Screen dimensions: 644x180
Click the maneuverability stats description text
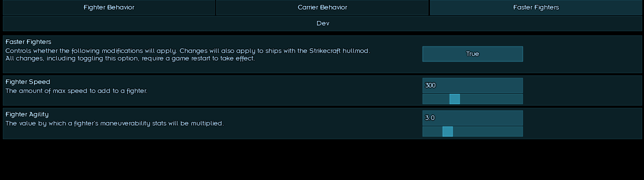[115, 123]
